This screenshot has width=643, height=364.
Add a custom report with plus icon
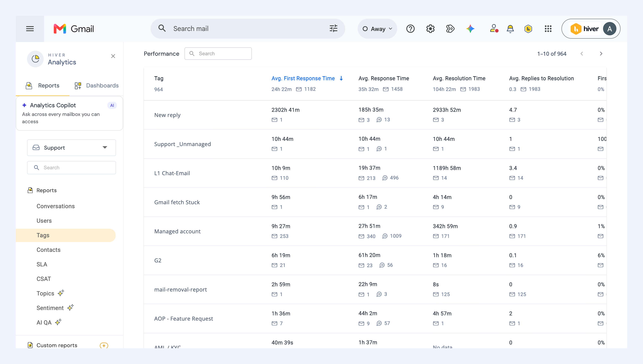click(104, 345)
